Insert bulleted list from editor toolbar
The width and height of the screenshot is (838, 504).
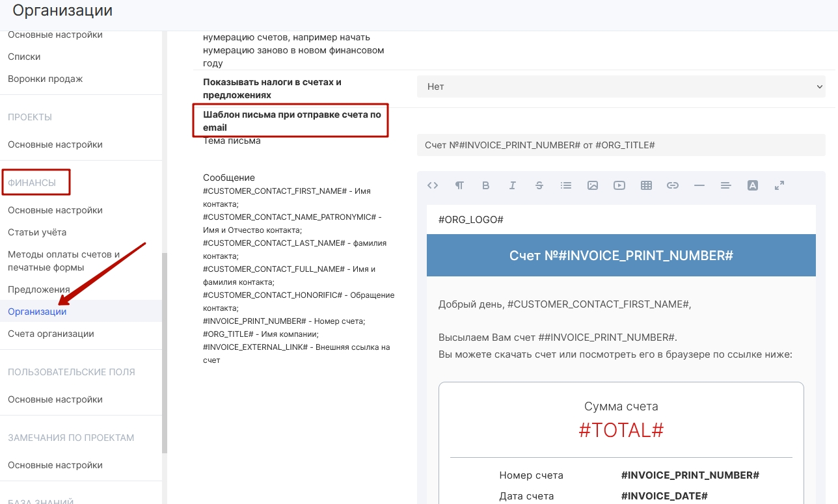(x=566, y=185)
